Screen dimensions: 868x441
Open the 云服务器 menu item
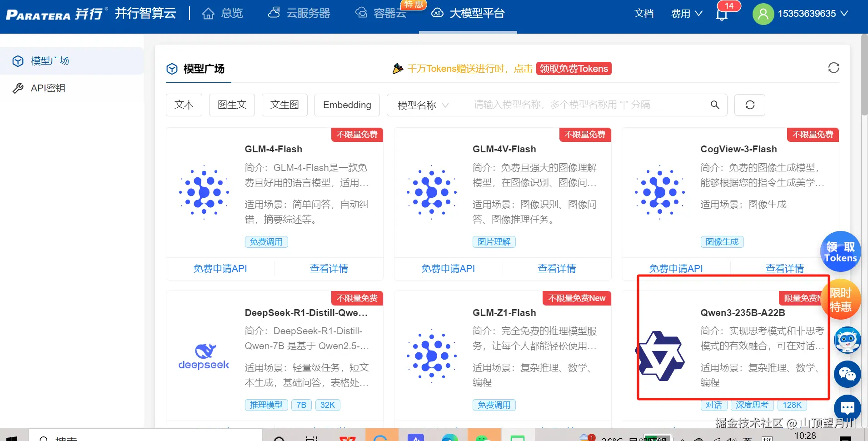[x=299, y=13]
